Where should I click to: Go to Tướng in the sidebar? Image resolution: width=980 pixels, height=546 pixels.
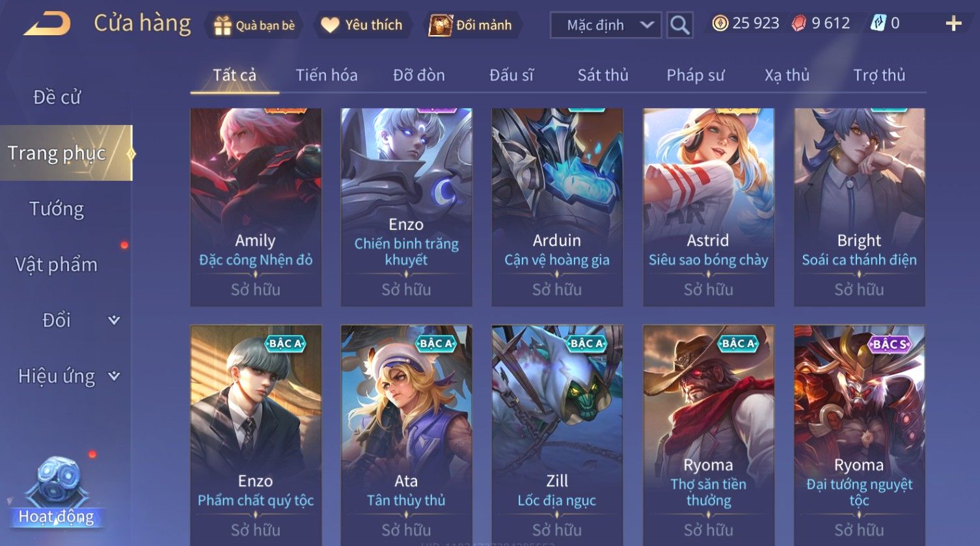[57, 209]
